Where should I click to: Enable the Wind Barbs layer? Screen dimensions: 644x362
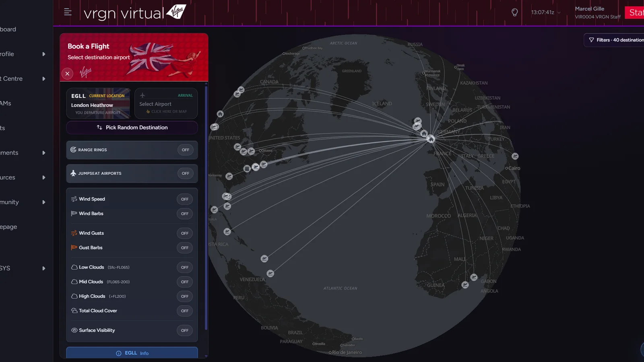[185, 214]
